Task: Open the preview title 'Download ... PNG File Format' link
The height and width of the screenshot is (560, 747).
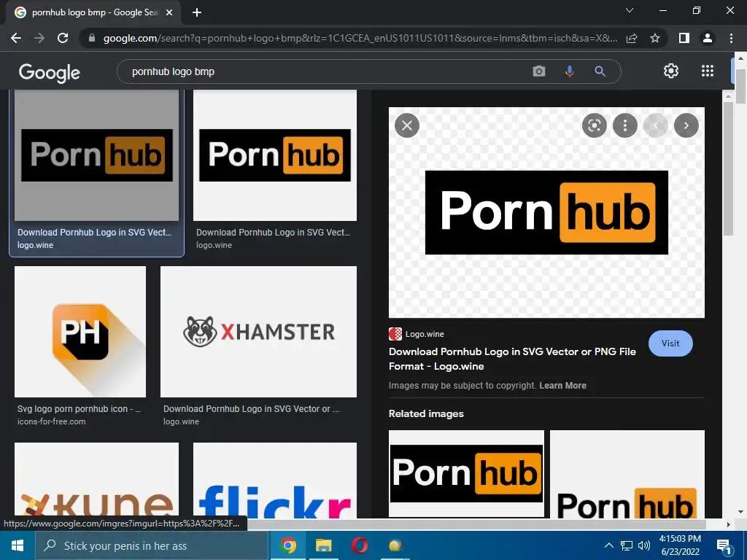Action: (x=512, y=359)
